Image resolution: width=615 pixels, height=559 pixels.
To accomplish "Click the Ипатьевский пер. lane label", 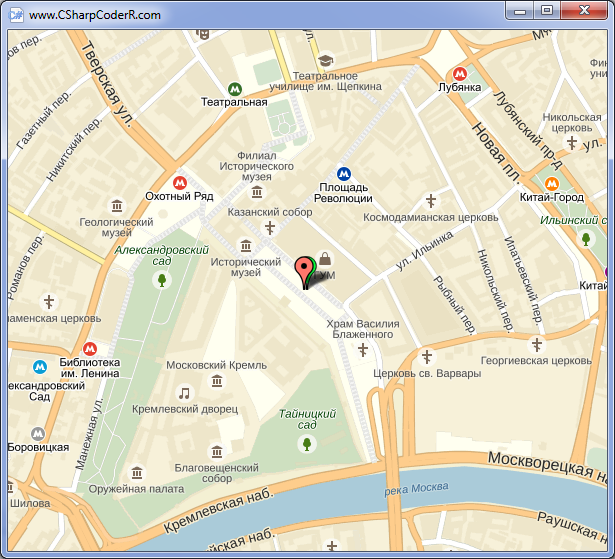I will [523, 279].
